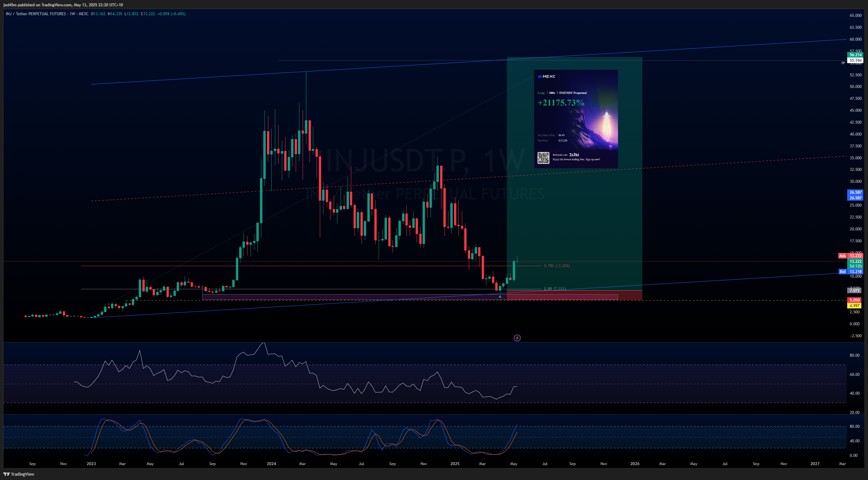Click the Avg Entry Price $6.43 value

coord(561,135)
